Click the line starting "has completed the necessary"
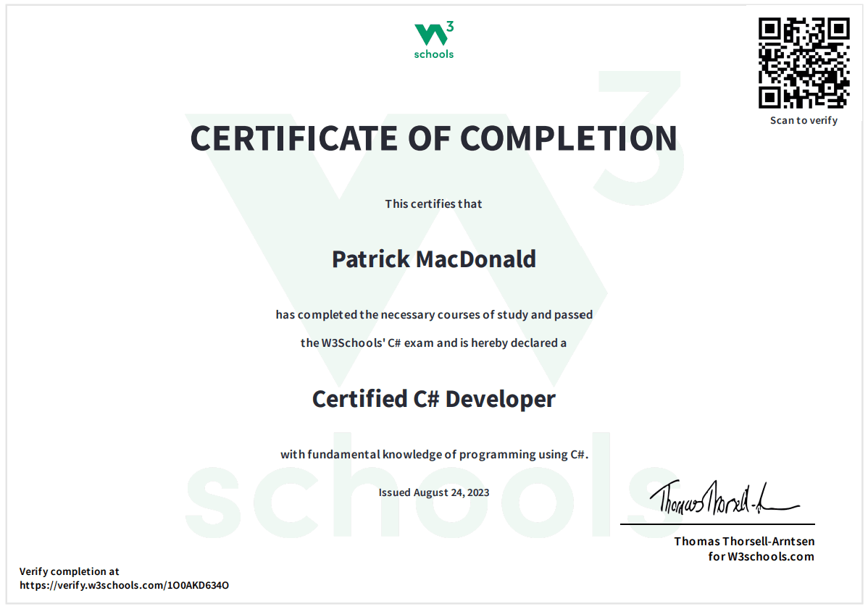 click(433, 314)
